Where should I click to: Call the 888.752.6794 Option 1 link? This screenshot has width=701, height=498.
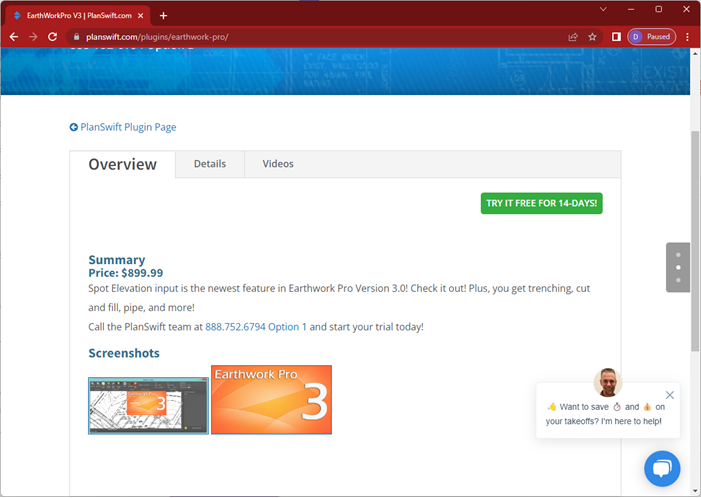(256, 327)
